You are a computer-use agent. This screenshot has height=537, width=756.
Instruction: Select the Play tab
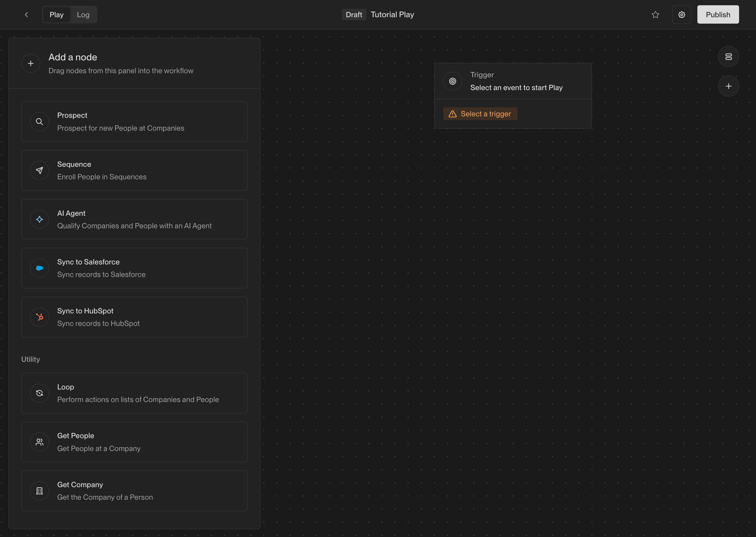57,15
